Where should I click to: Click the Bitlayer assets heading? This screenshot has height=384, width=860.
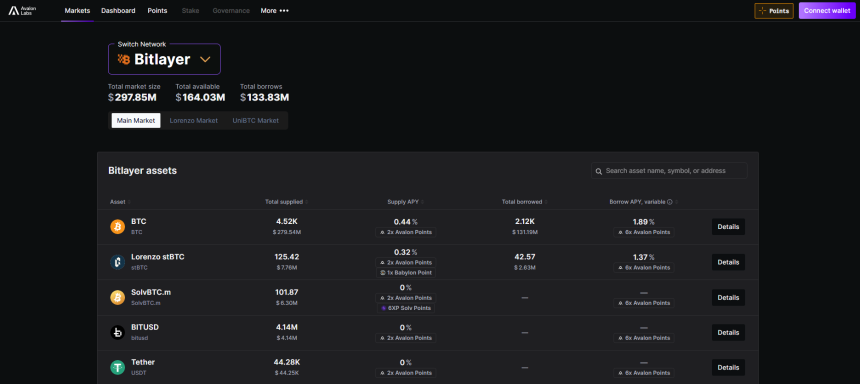[143, 171]
